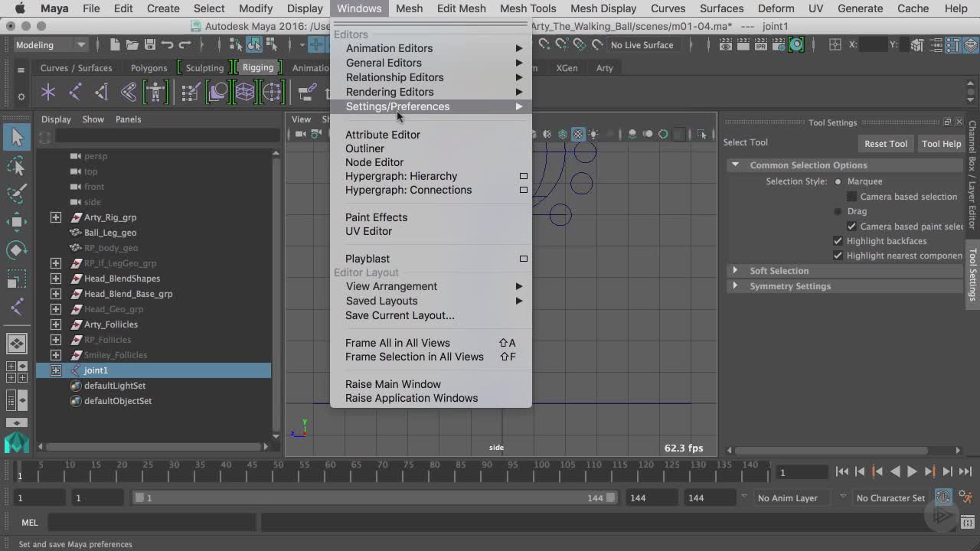Expand the Symmetry Settings section

coord(735,285)
